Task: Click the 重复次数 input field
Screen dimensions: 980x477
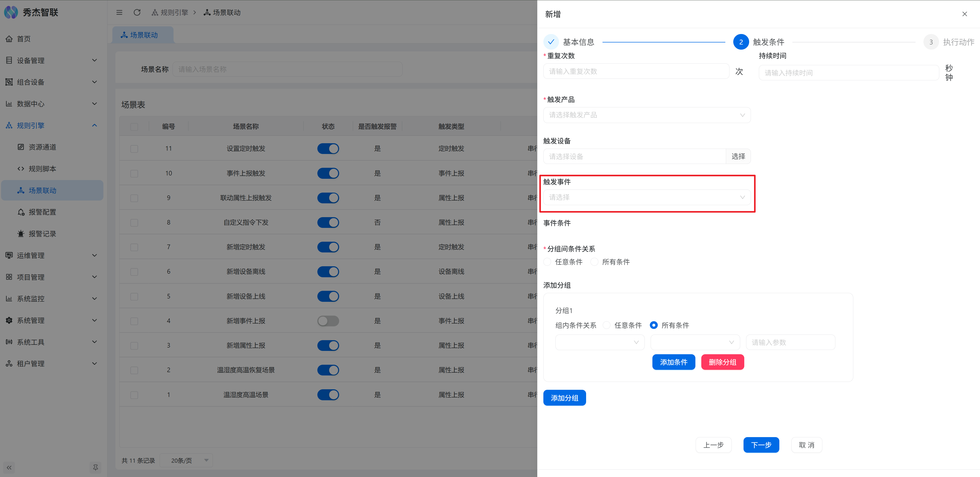Action: tap(636, 71)
